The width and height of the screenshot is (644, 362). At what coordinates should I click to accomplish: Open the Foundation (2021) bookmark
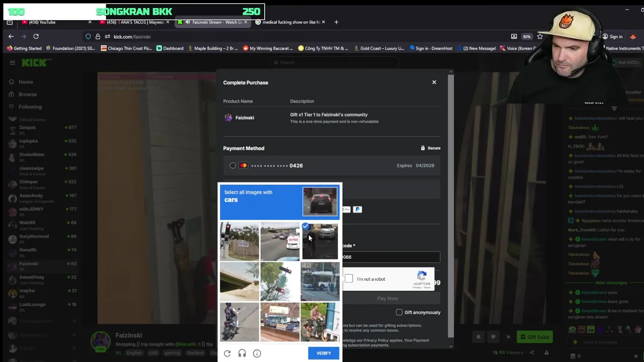point(70,48)
